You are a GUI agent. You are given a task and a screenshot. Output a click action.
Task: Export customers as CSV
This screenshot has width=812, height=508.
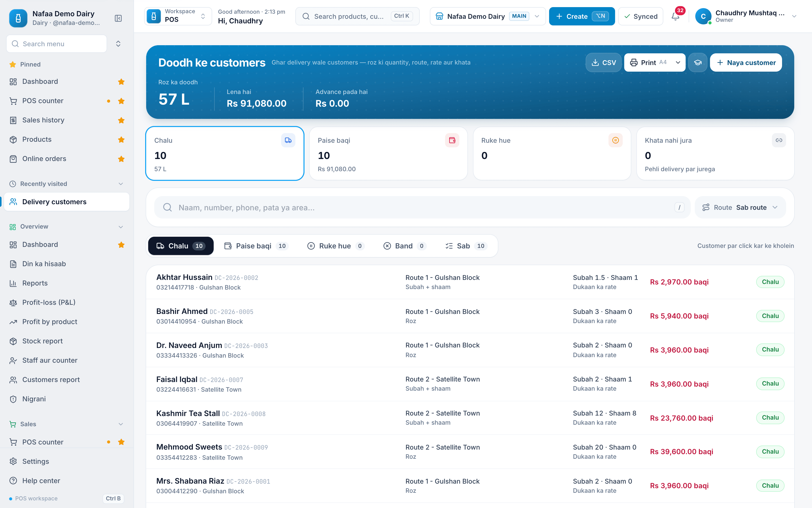[x=604, y=62]
